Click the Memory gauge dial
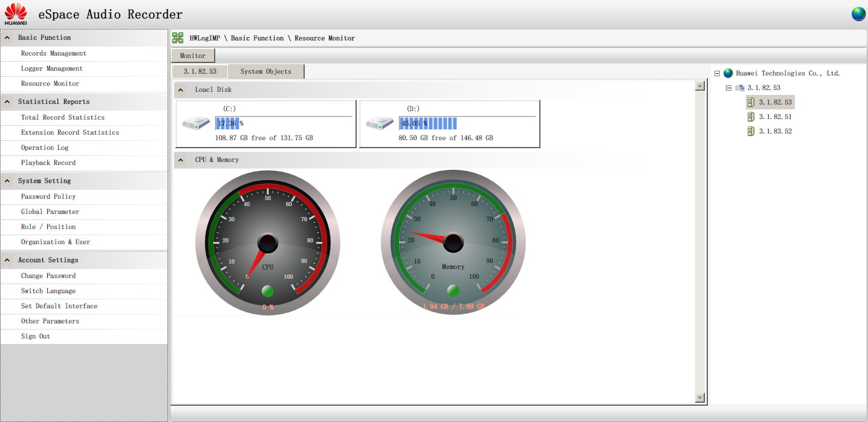Viewport: 868px width, 422px height. click(x=453, y=242)
